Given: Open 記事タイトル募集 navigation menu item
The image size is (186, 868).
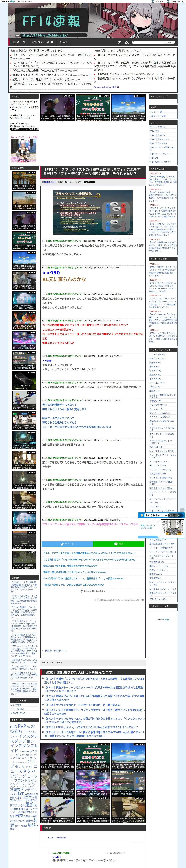Looking at the screenshot, I should (x=43, y=42).
